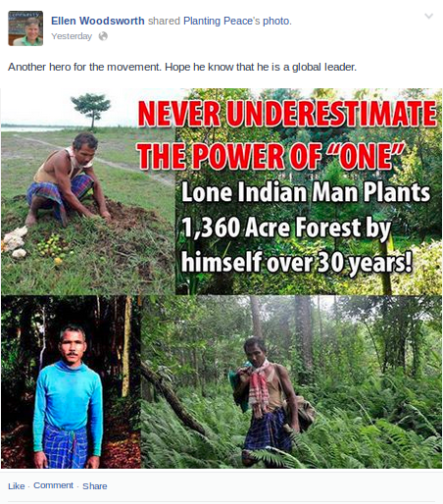Open Ellen Woodsworth's profile picture
Screen dimensions: 443x504
coord(25,28)
